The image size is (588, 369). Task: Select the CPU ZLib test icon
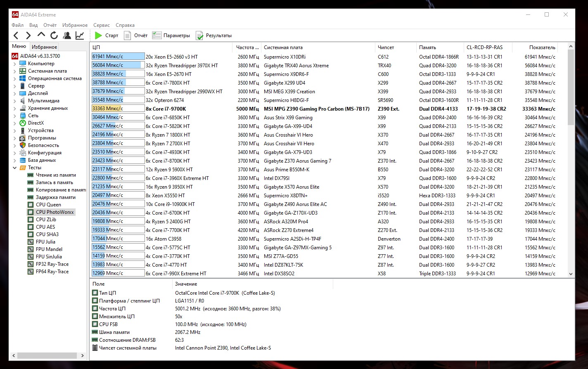[x=31, y=220]
